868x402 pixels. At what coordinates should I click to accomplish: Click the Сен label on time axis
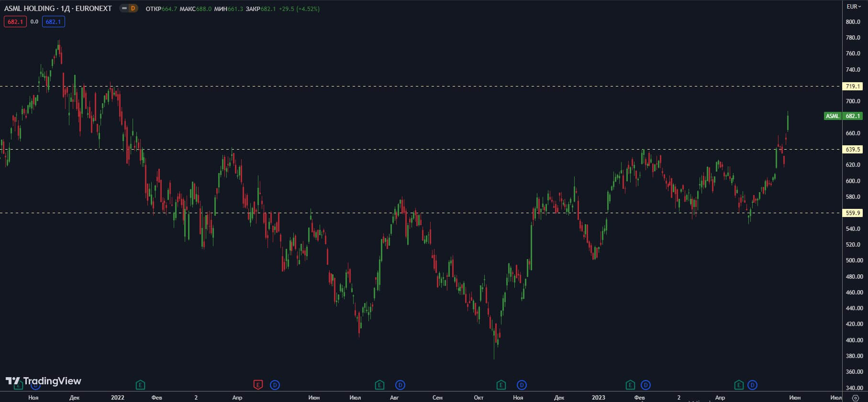point(437,398)
